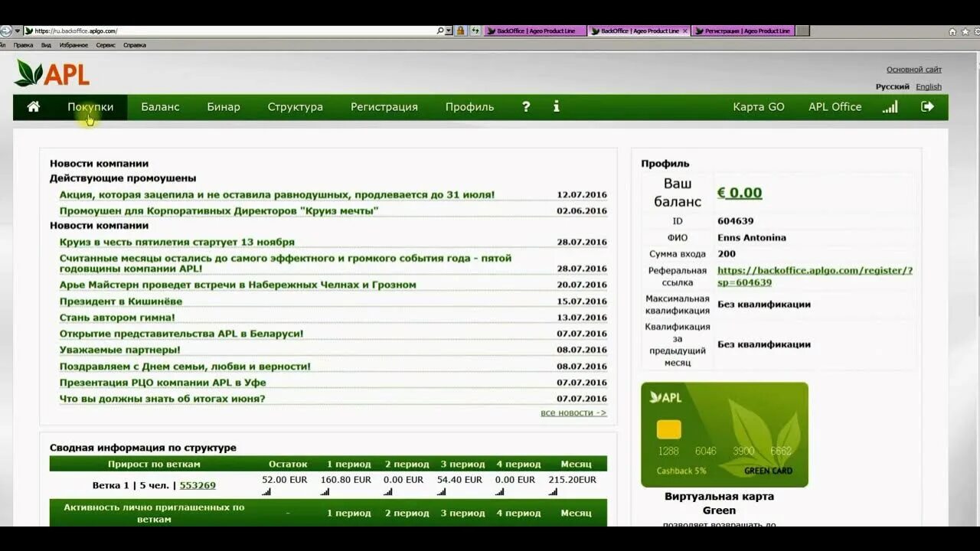980x551 pixels.
Task: Click the Green Card virtual card image
Action: click(x=724, y=435)
